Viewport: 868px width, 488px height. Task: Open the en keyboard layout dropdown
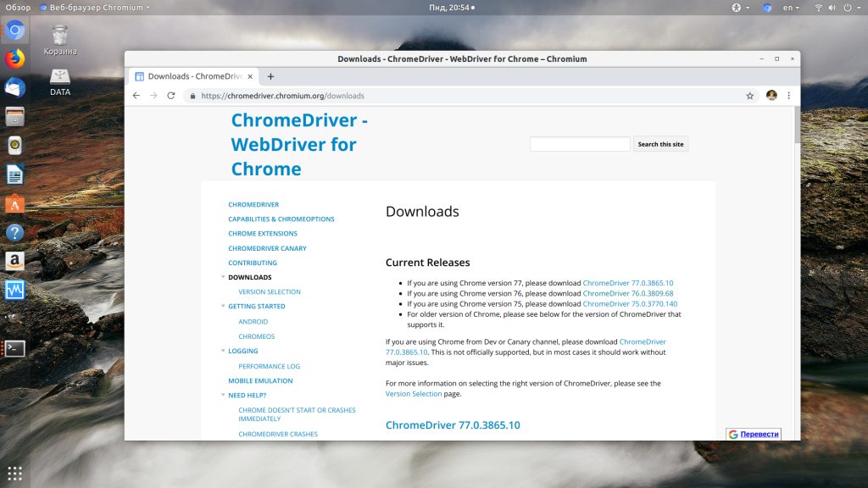tap(792, 8)
